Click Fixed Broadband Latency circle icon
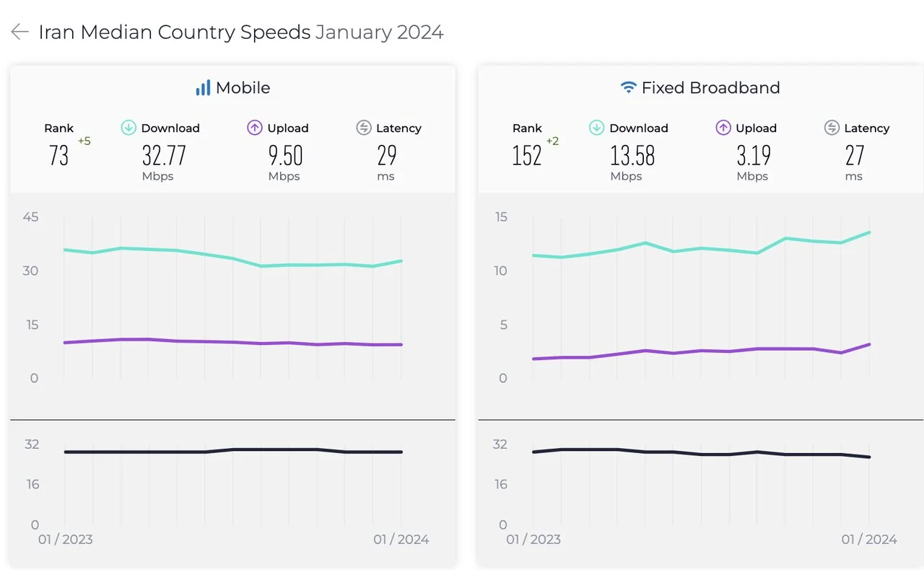Viewport: 924px width, 570px height. [832, 128]
